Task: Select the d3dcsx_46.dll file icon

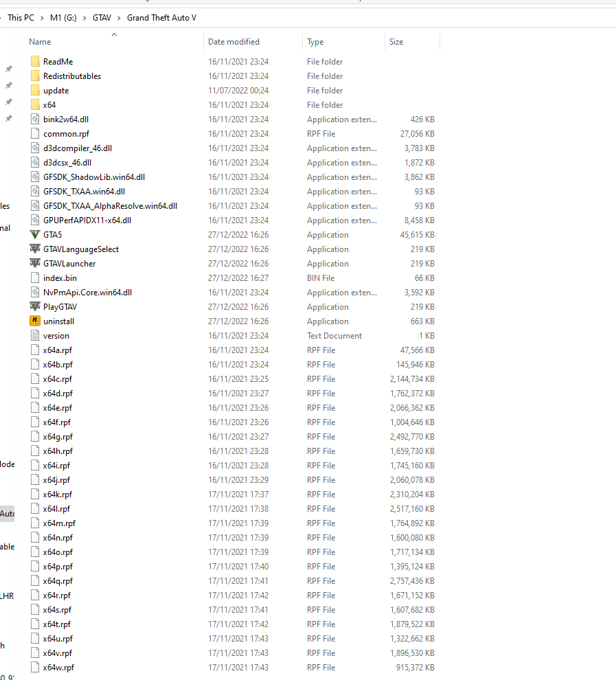Action: pyautogui.click(x=35, y=162)
